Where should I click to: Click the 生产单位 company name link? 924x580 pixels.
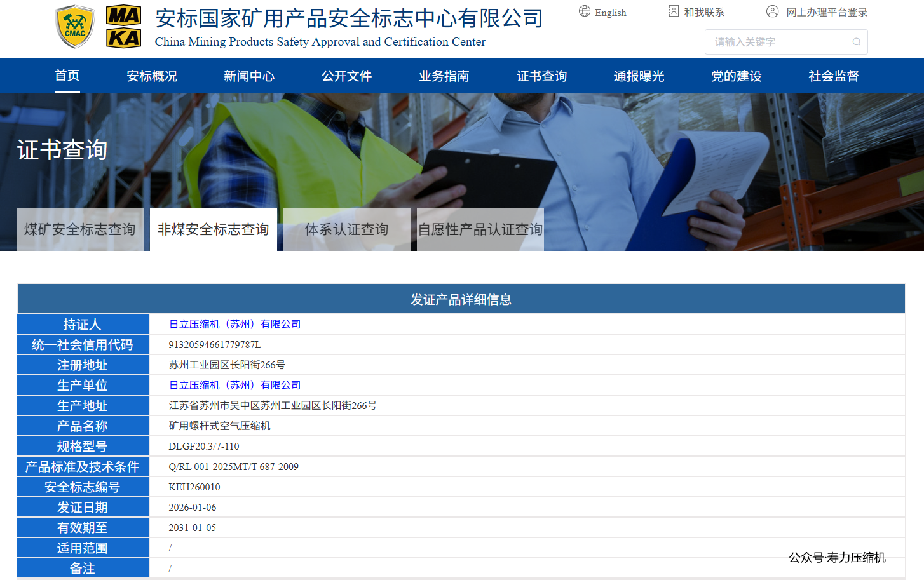(x=234, y=385)
